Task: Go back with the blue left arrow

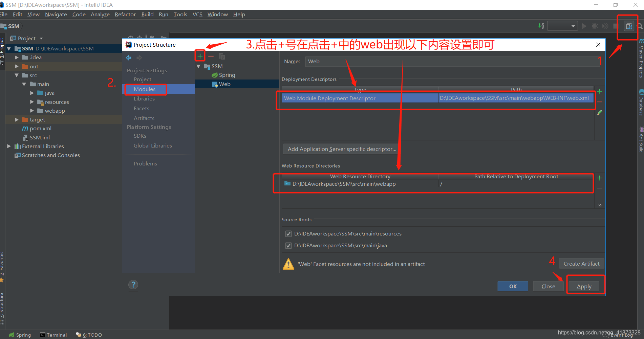Action: pyautogui.click(x=129, y=58)
